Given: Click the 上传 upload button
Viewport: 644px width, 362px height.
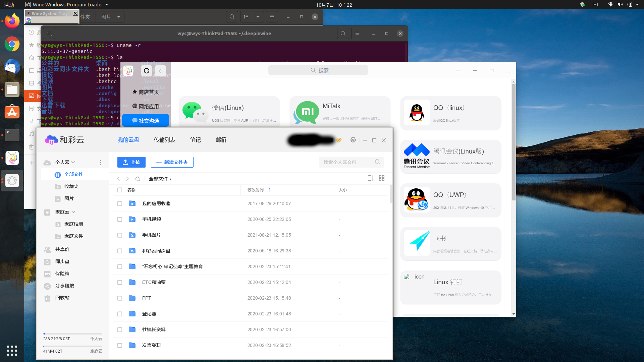Looking at the screenshot, I should click(131, 162).
